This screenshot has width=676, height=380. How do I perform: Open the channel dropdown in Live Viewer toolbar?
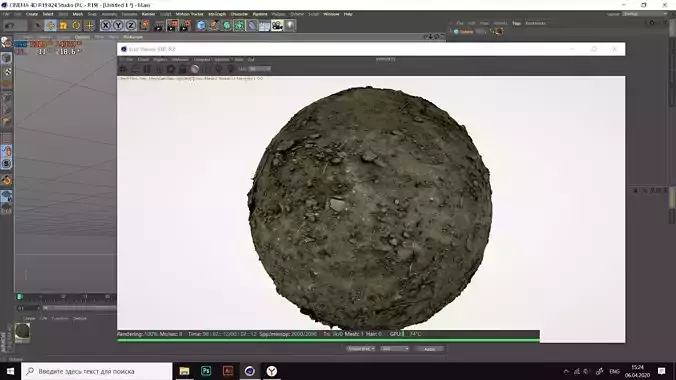260,69
